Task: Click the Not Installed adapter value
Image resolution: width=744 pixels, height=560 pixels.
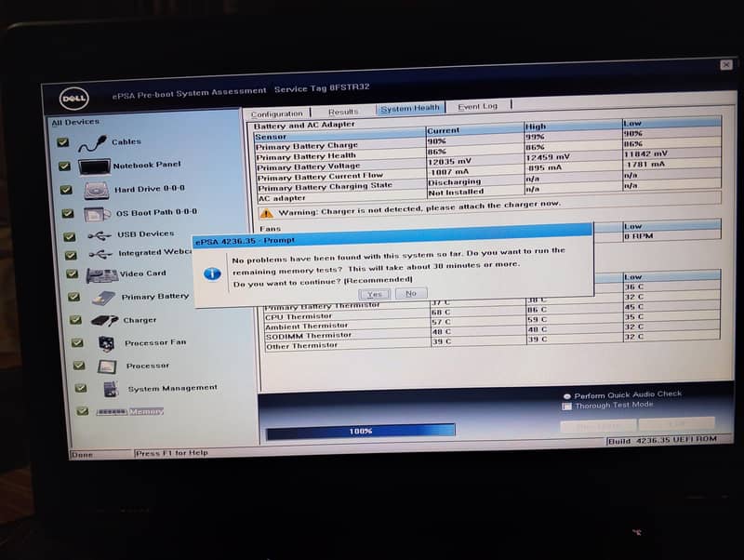Action: tap(456, 193)
